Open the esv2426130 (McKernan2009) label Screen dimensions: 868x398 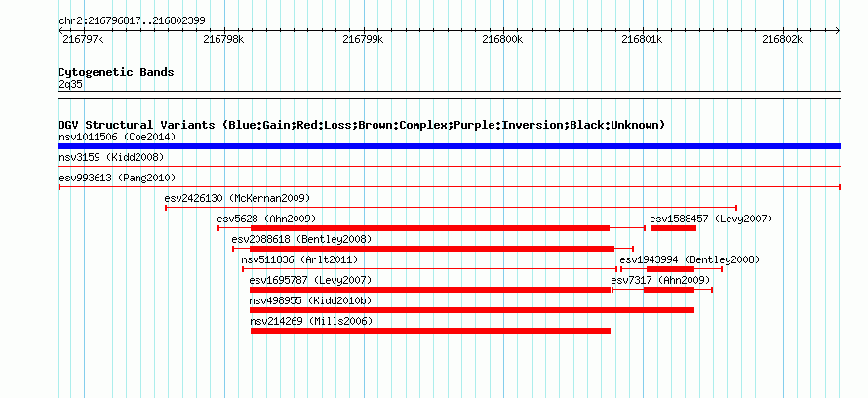click(237, 198)
